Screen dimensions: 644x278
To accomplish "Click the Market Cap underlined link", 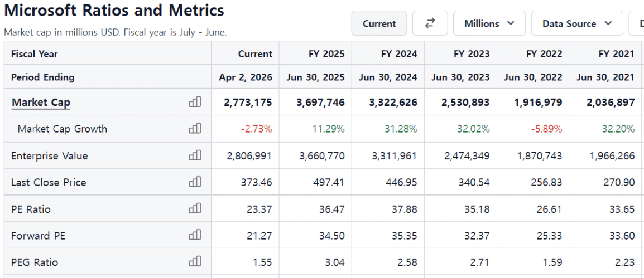I will tap(41, 102).
